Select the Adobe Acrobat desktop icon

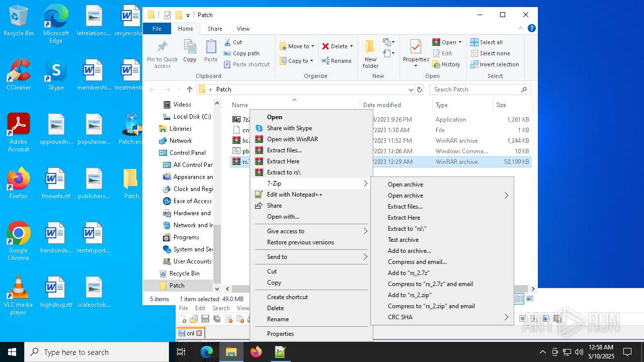pyautogui.click(x=19, y=133)
